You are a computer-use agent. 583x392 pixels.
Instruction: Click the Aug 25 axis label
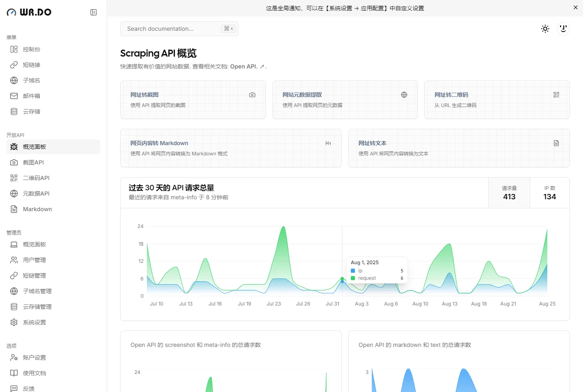pos(547,304)
